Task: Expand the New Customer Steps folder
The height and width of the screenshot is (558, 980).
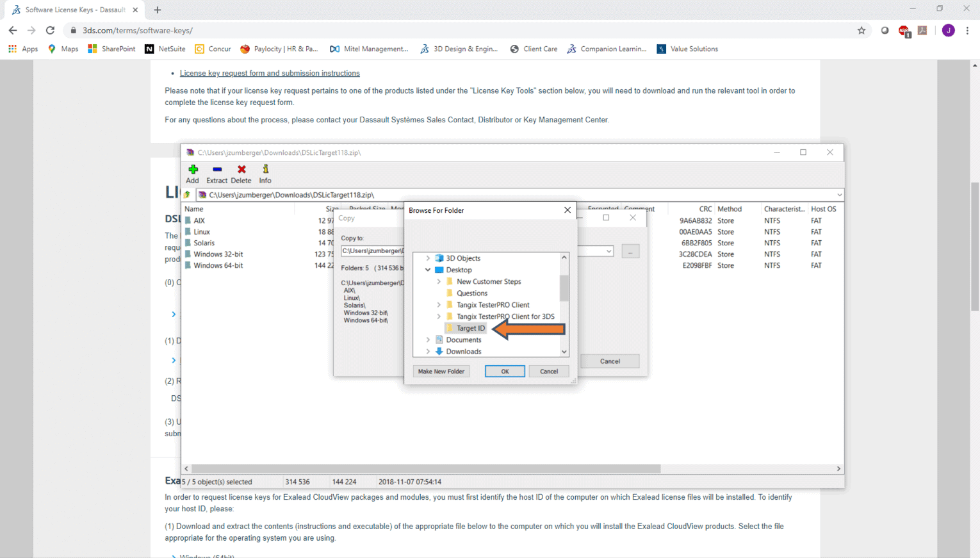Action: tap(439, 281)
